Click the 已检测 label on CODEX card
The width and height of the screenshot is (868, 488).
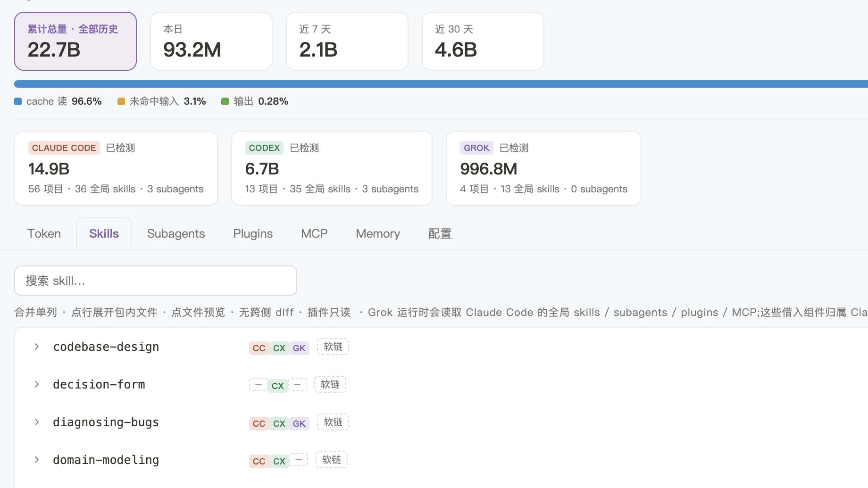point(304,148)
